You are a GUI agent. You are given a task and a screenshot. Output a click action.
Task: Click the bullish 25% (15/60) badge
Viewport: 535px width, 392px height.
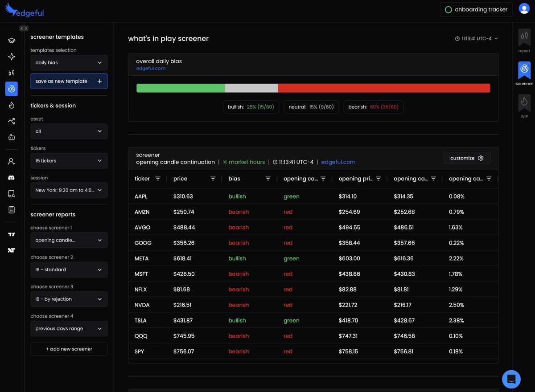click(x=251, y=107)
